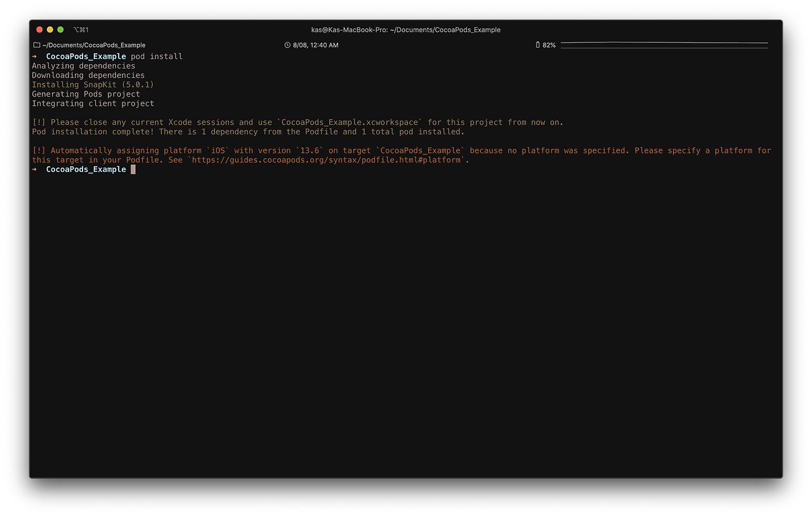Click the ⌥⌘1 shortcut label in title bar
Screen dimensions: 812x517
coord(81,30)
